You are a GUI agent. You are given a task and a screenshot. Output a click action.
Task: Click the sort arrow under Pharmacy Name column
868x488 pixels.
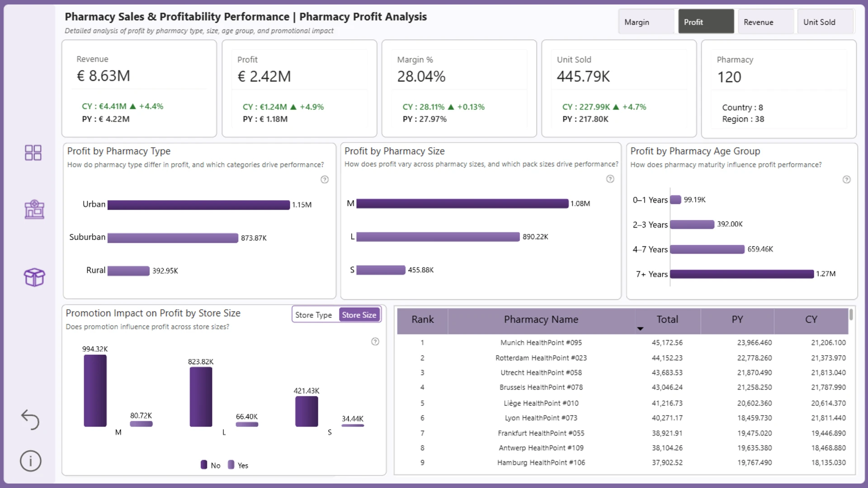tap(640, 328)
